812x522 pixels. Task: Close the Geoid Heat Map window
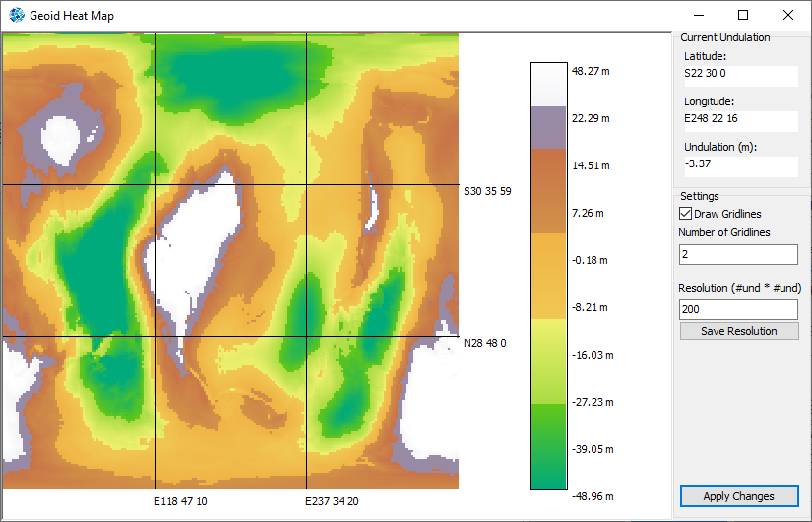(x=788, y=15)
